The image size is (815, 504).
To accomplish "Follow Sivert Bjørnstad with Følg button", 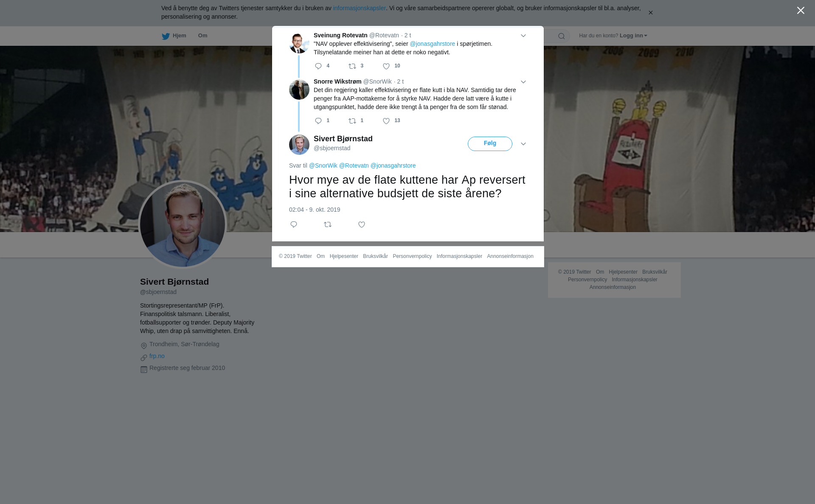I will pos(490,144).
